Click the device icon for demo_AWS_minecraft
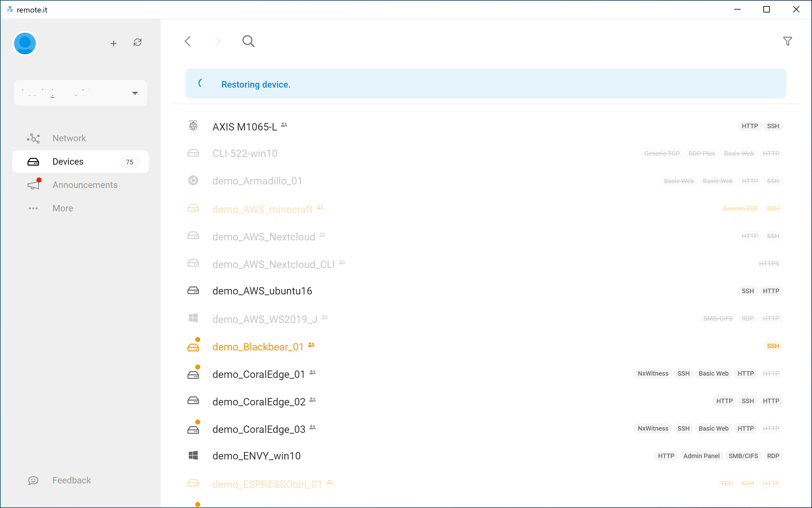Screen dimensions: 812x508 tap(193, 208)
